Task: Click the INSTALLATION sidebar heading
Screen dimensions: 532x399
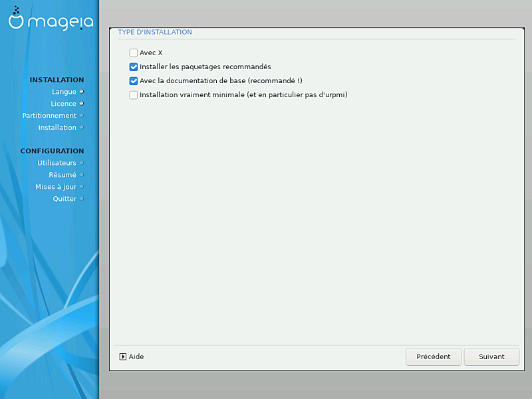Action: [x=57, y=80]
